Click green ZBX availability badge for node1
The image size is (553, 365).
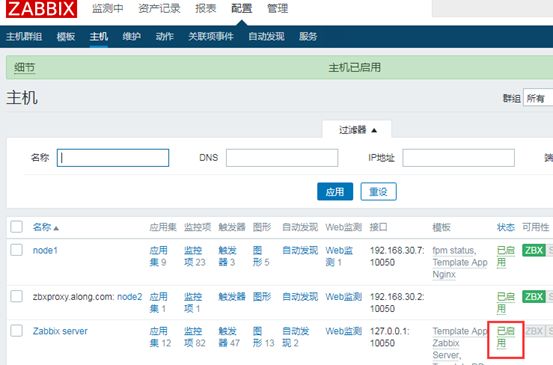[x=534, y=250]
